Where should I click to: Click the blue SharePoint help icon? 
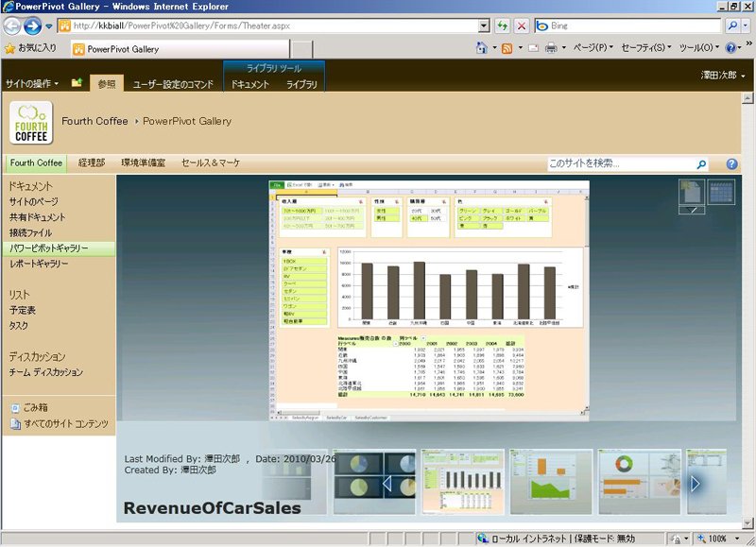click(731, 163)
